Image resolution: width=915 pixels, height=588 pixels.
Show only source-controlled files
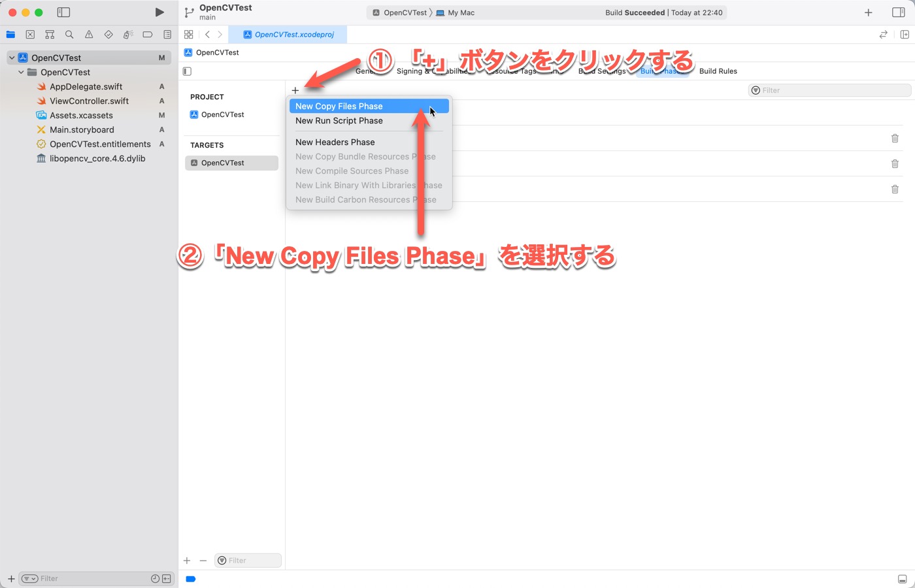167,579
